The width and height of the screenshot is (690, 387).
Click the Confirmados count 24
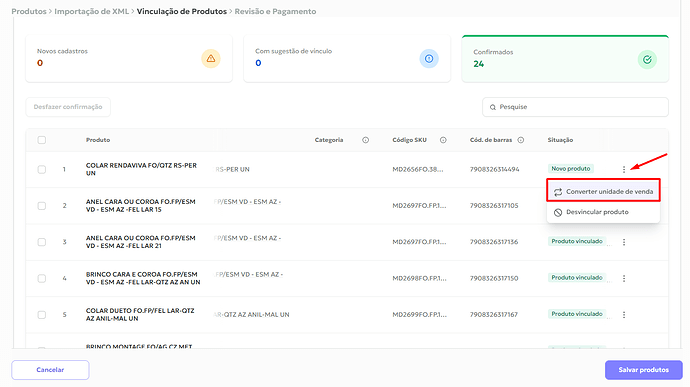coord(479,64)
